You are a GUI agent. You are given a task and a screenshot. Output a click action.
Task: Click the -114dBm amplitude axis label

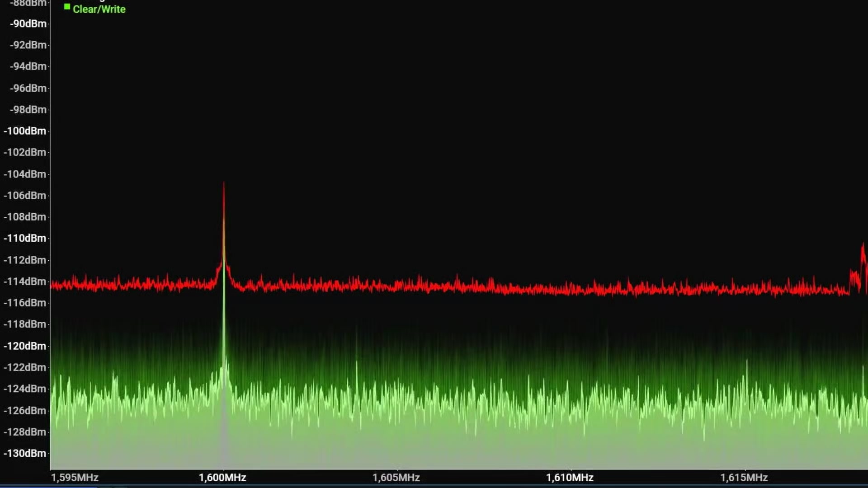click(x=25, y=282)
